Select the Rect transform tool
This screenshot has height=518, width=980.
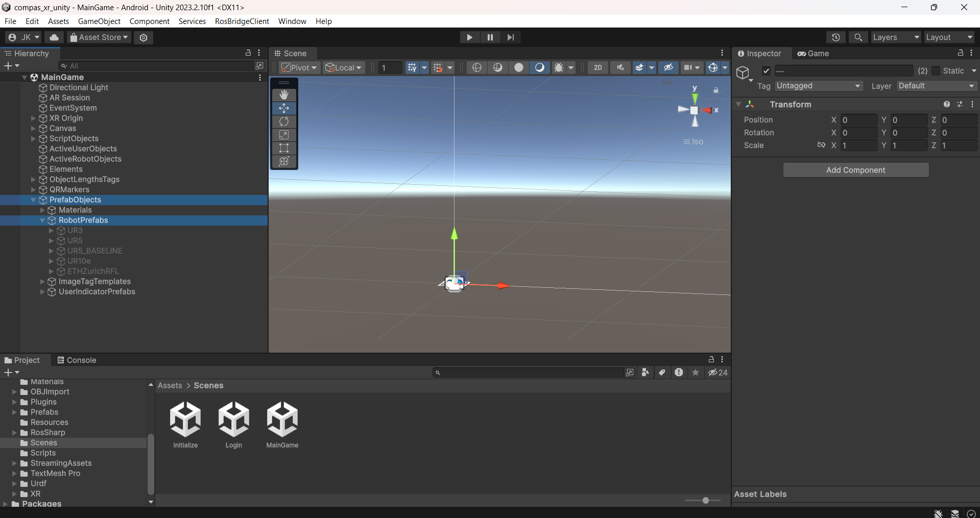[x=284, y=148]
